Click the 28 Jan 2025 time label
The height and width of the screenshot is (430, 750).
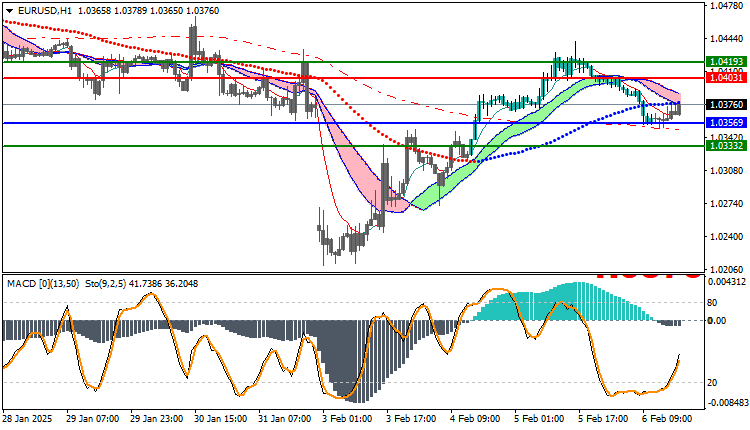(x=27, y=419)
